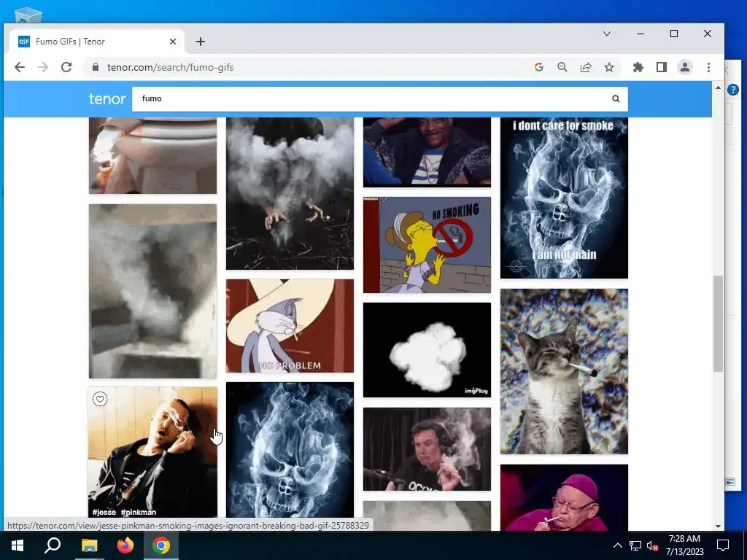Click the zoom magnifier in address bar
The width and height of the screenshot is (747, 560).
pos(562,67)
